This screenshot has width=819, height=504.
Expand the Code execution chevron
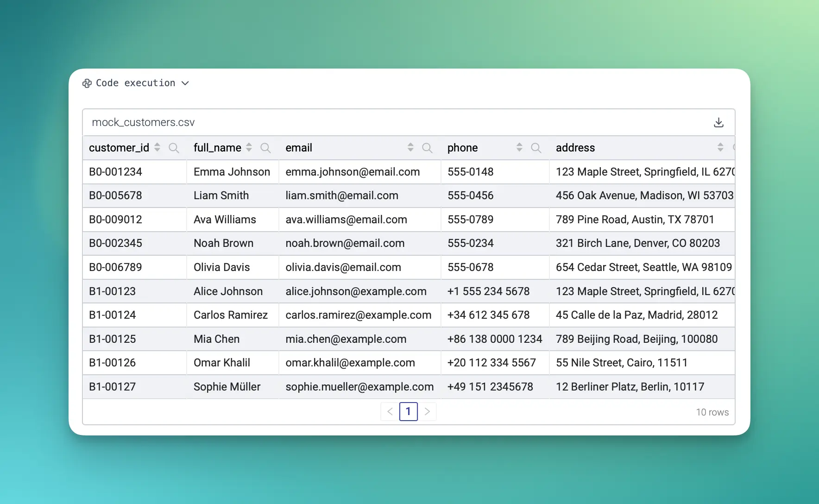tap(185, 83)
